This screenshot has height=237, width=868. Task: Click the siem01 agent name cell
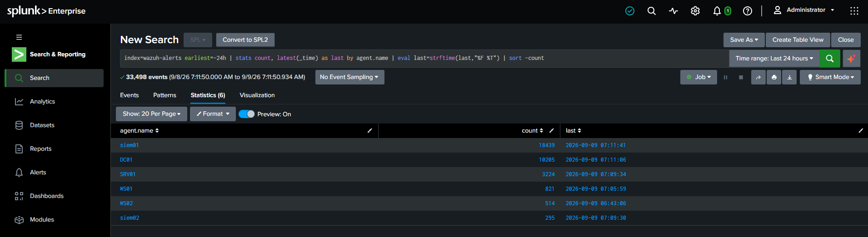(x=130, y=145)
